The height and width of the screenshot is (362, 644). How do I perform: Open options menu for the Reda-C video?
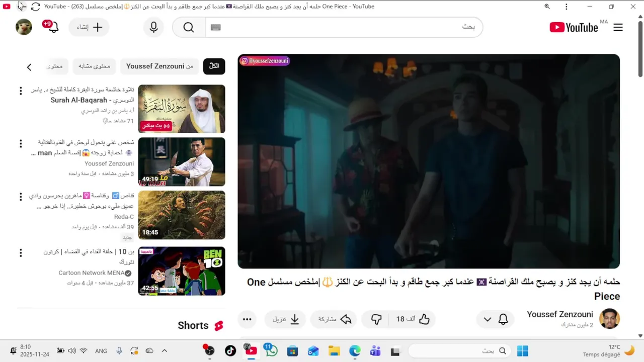[21, 197]
